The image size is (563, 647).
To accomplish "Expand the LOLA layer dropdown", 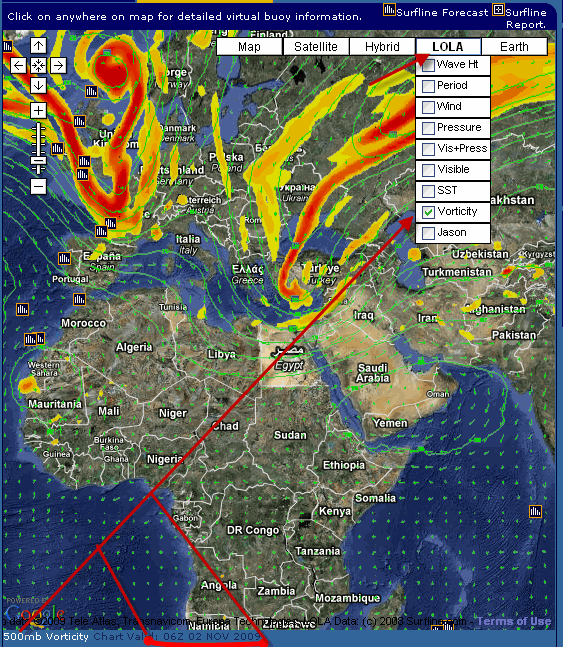I will click(x=448, y=47).
